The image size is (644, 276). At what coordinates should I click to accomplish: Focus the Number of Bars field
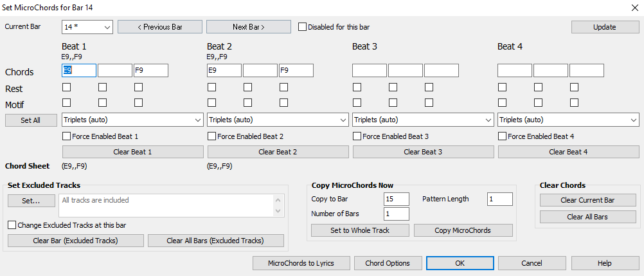point(397,214)
